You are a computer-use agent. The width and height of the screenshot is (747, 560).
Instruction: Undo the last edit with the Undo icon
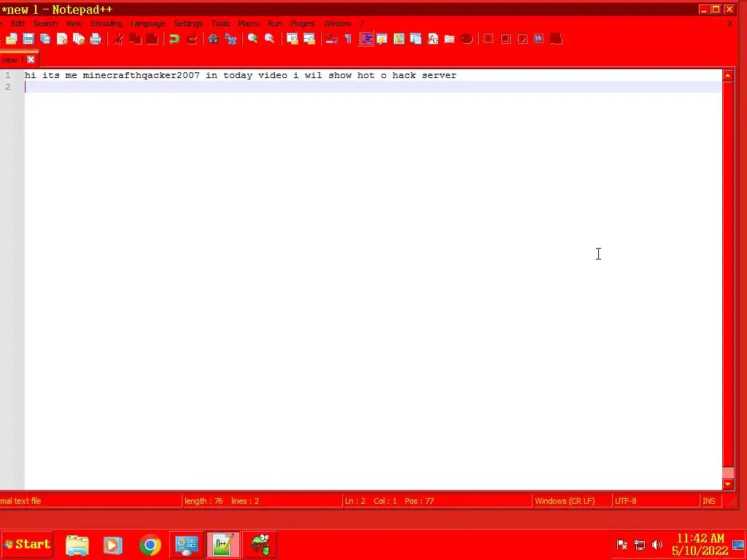click(x=174, y=39)
